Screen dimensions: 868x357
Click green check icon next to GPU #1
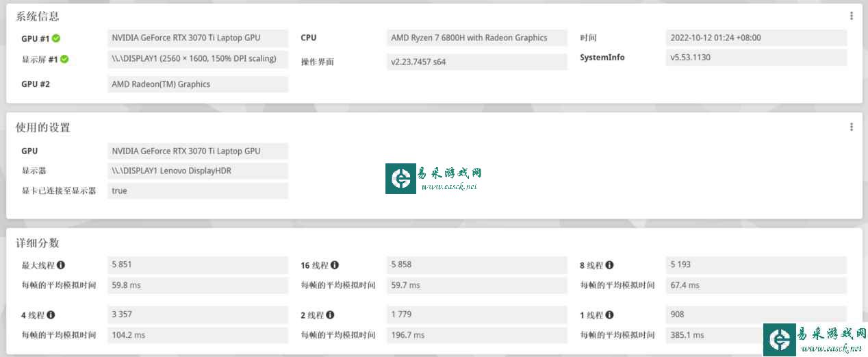pyautogui.click(x=56, y=38)
